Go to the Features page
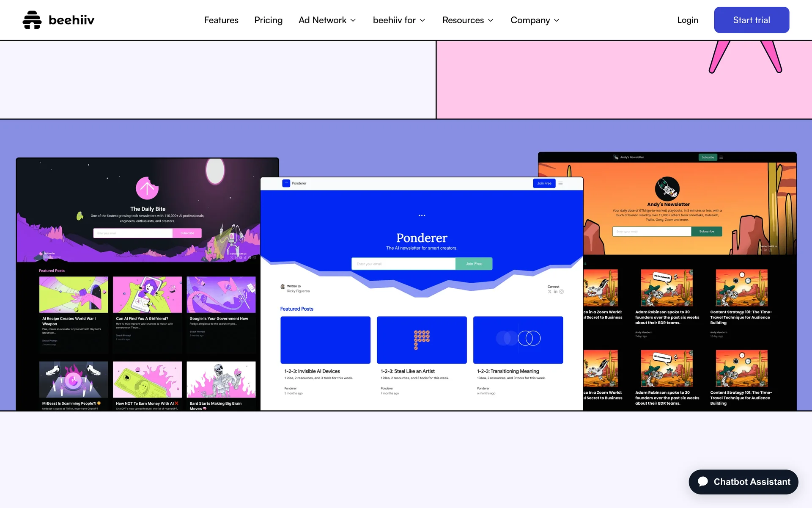Screen dimensions: 812x508 tap(221, 20)
